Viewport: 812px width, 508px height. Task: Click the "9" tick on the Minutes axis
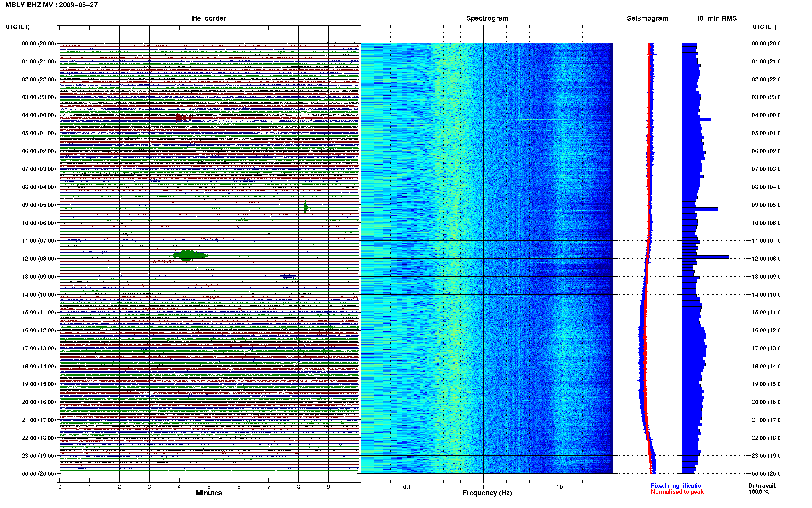pyautogui.click(x=328, y=487)
